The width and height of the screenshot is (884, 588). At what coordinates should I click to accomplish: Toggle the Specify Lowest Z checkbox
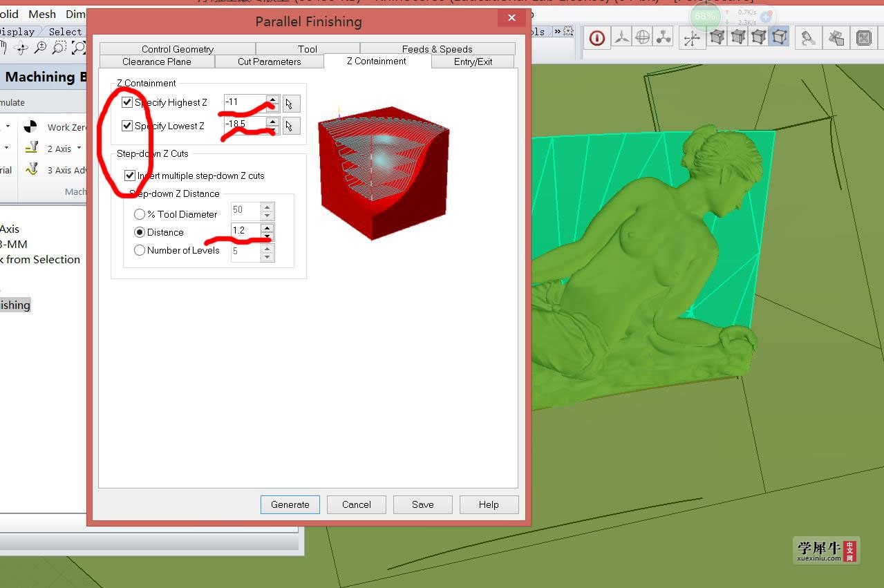coord(127,126)
